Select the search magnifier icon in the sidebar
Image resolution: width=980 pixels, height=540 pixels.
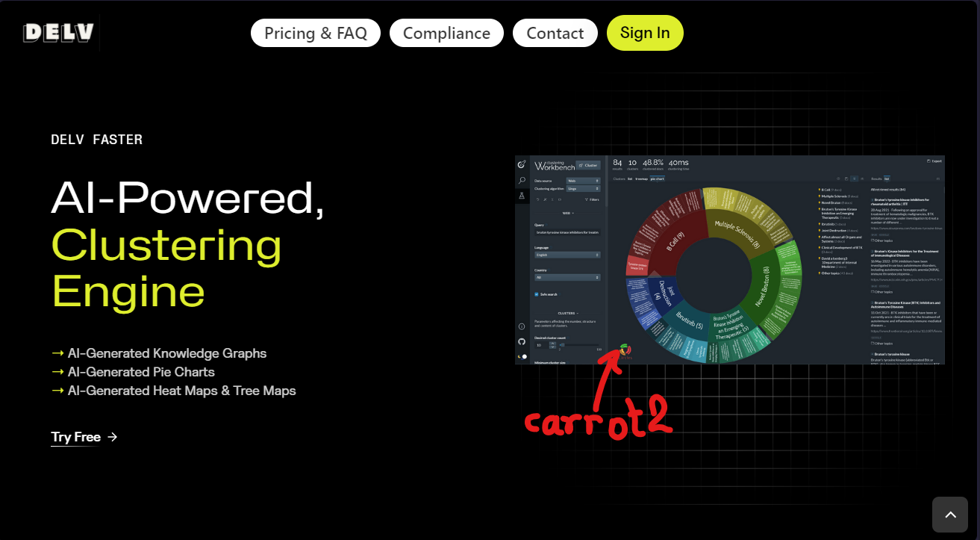click(521, 181)
